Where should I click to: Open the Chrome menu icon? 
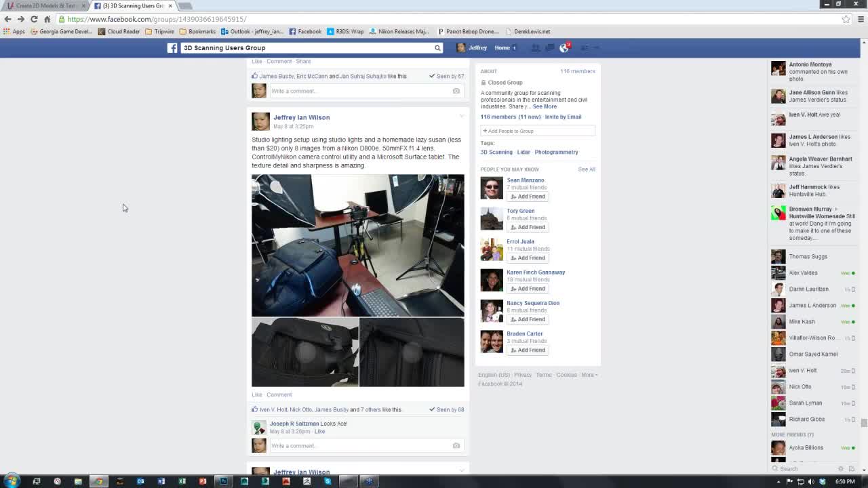point(861,19)
